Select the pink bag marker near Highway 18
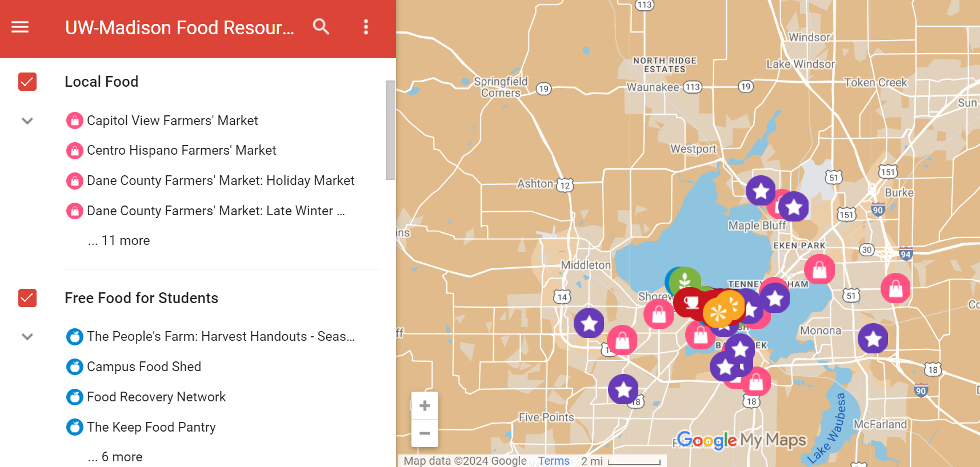This screenshot has height=467, width=980. [x=755, y=381]
